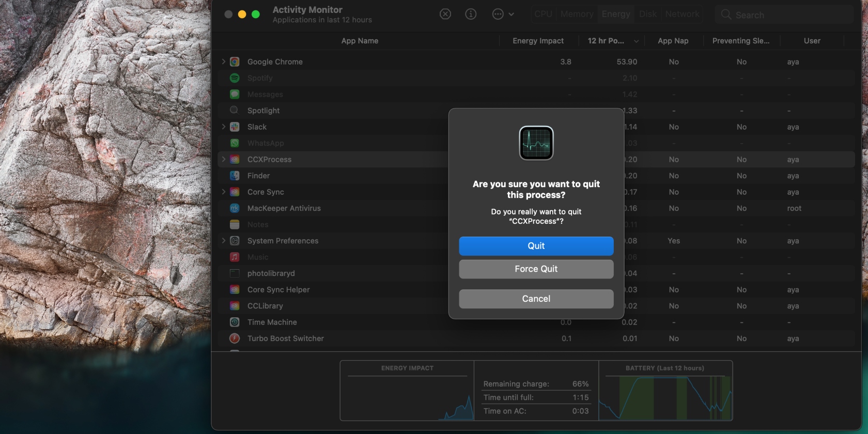
Task: Expand Google Chrome process group
Action: (223, 61)
